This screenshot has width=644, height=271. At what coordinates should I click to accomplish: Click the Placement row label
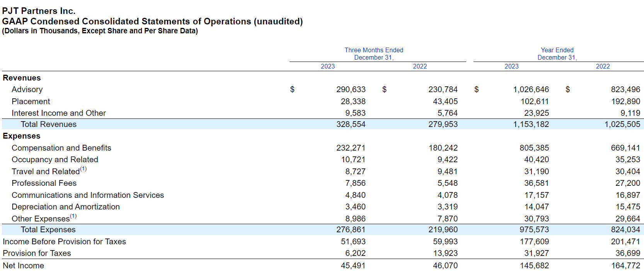point(31,101)
